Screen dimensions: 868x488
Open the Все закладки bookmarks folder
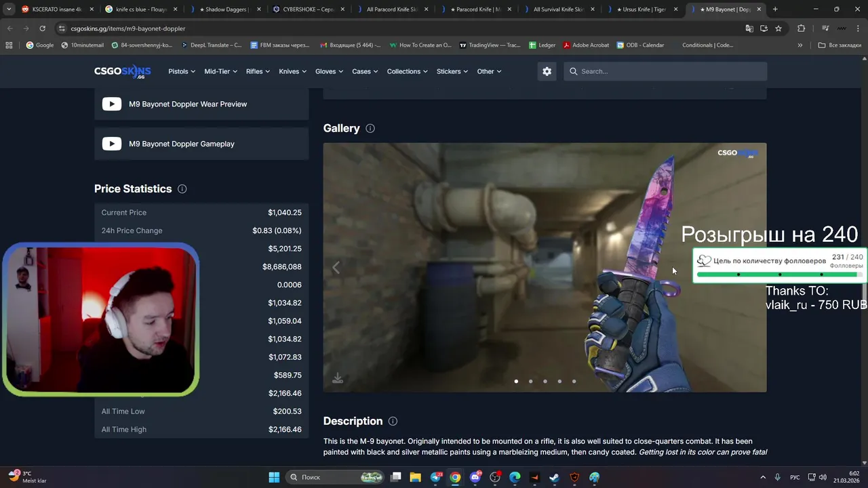pyautogui.click(x=840, y=45)
